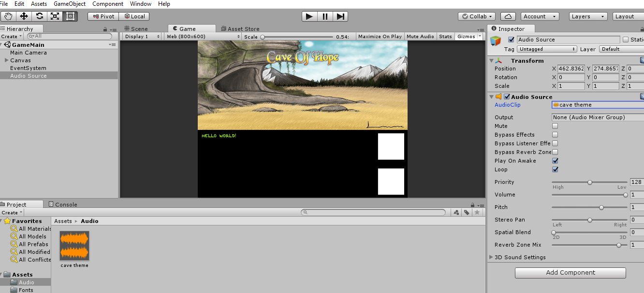Open the GameObject menu
Screen dimensions: 644x293
coord(70,4)
